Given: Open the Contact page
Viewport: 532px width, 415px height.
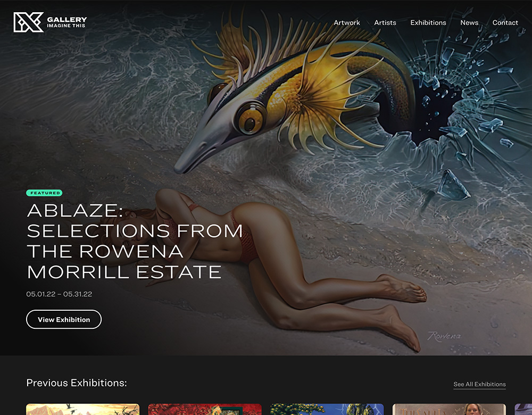Looking at the screenshot, I should pos(505,23).
